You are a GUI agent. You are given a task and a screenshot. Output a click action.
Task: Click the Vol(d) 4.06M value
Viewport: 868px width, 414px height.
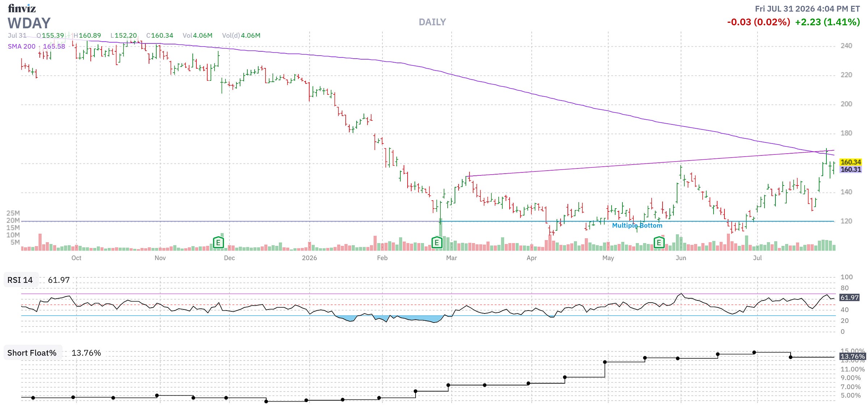241,35
